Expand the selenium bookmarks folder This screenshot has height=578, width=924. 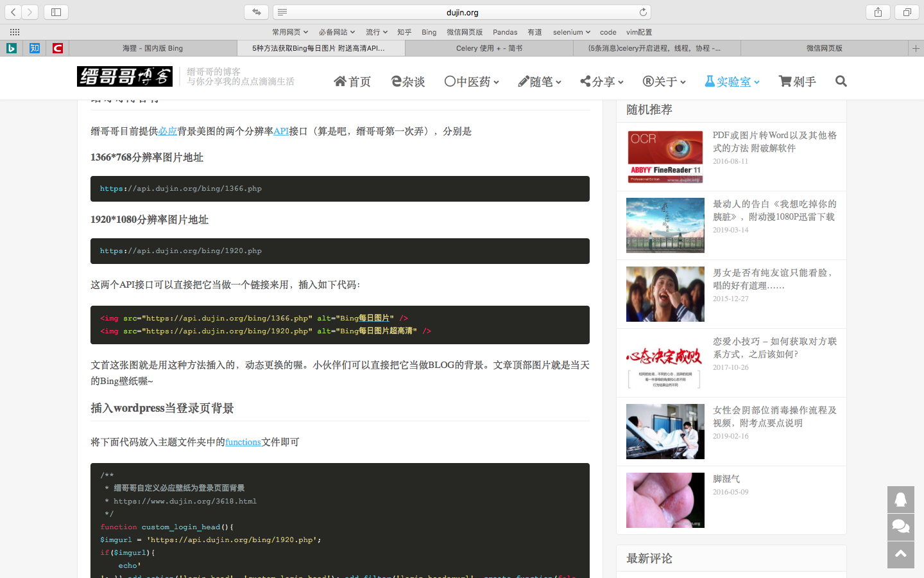point(572,32)
